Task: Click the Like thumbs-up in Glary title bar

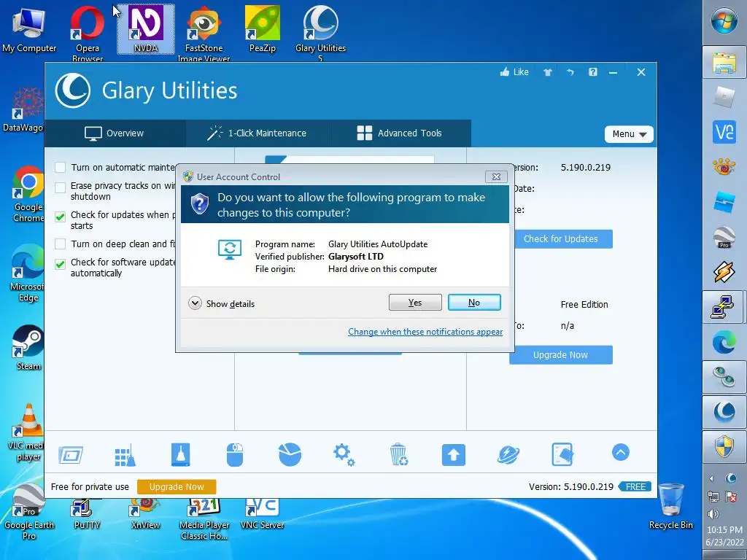Action: pyautogui.click(x=514, y=72)
